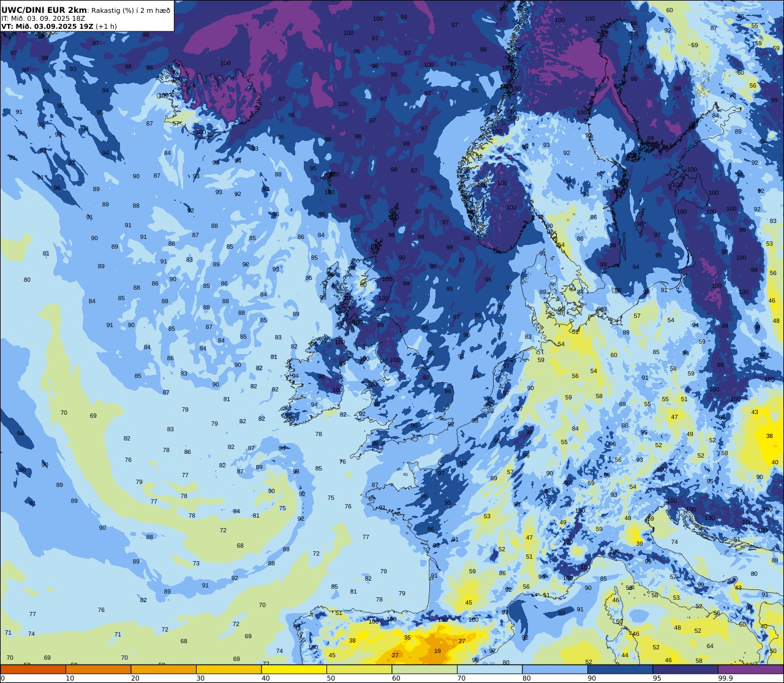The height and width of the screenshot is (683, 784).
Task: Click the 0–10% dark orange legend swatch
Action: pyautogui.click(x=33, y=669)
